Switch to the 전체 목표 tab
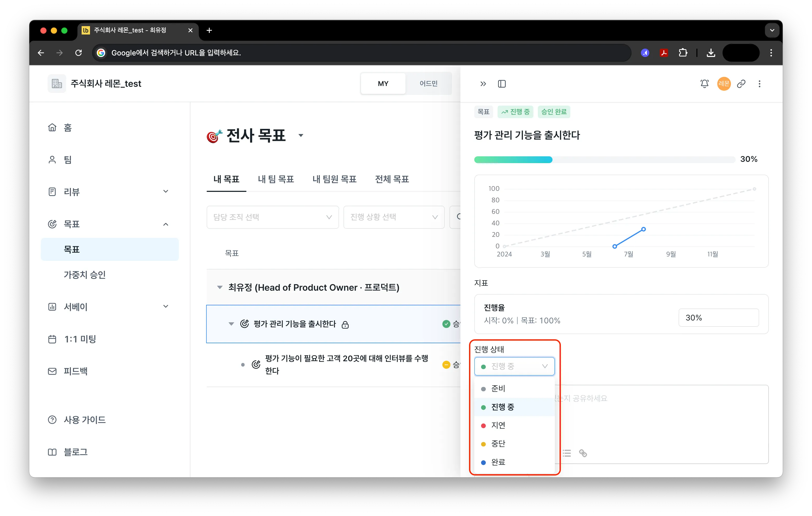812x516 pixels. 392,179
